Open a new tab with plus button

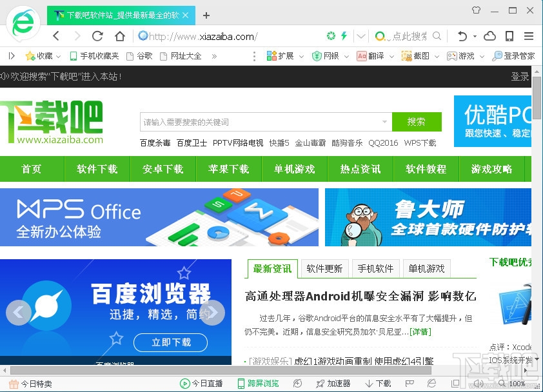coord(206,15)
